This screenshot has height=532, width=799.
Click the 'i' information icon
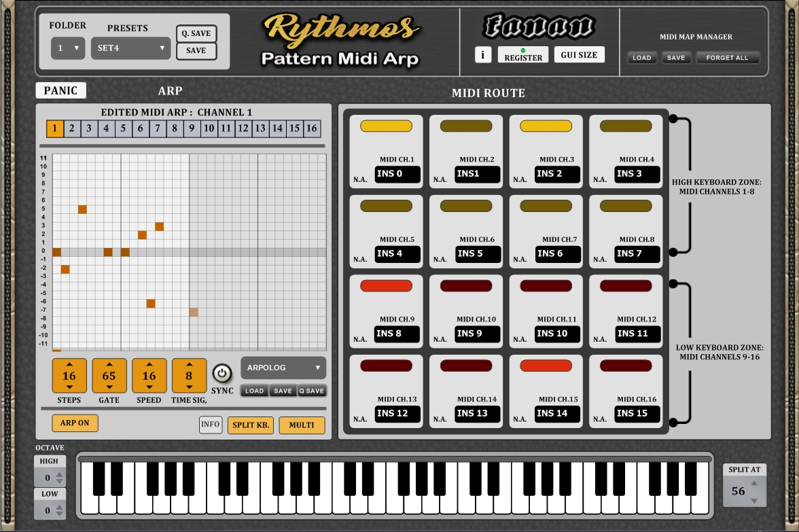coord(483,55)
